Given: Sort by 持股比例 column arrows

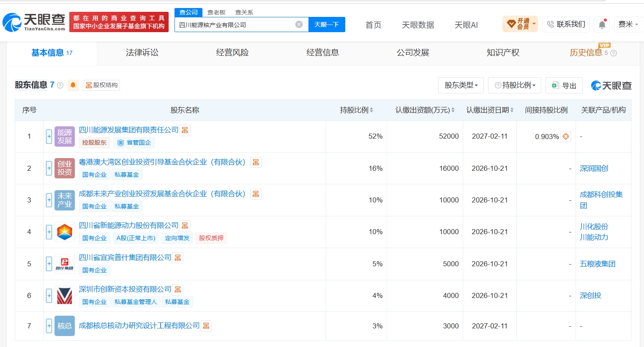Looking at the screenshot, I should coord(371,110).
